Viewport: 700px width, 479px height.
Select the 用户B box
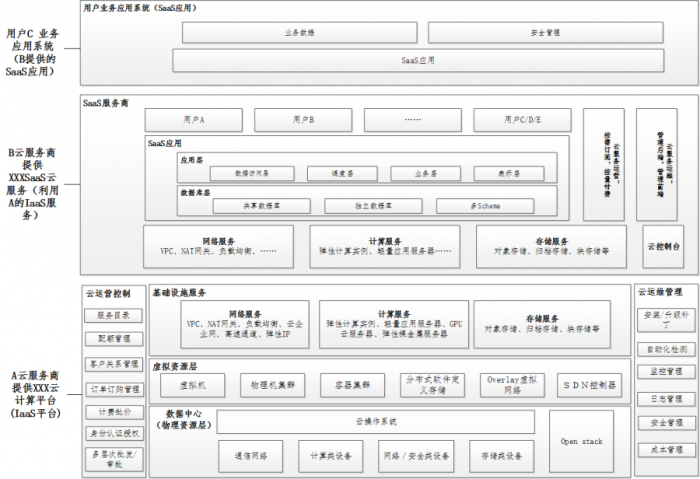coord(303,120)
